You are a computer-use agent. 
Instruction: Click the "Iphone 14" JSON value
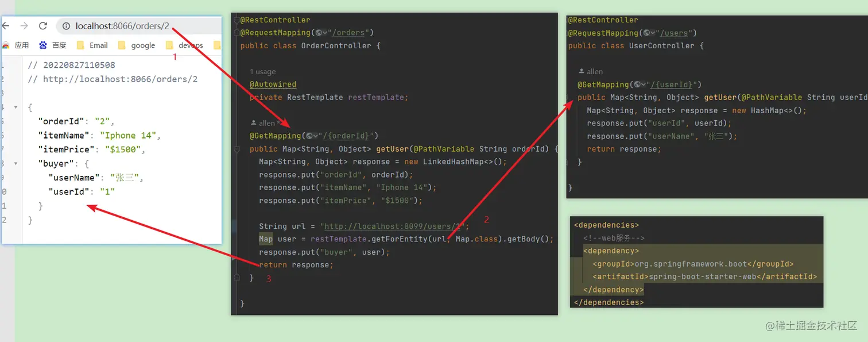(129, 136)
